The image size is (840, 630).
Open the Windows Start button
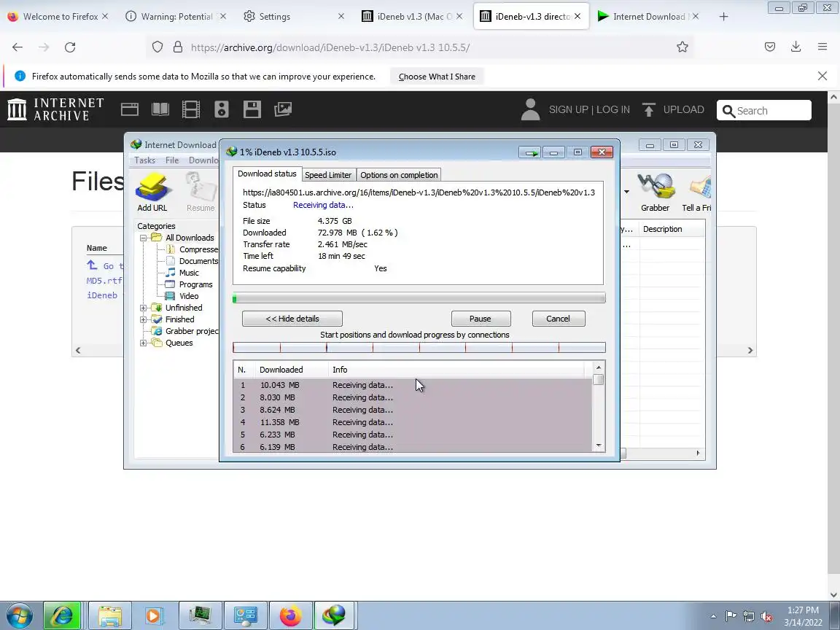click(19, 615)
